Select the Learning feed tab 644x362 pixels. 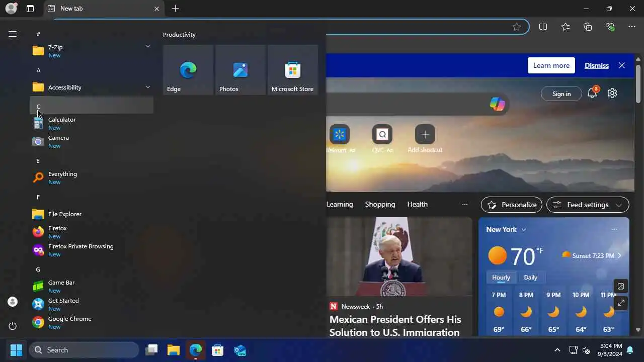click(x=340, y=204)
